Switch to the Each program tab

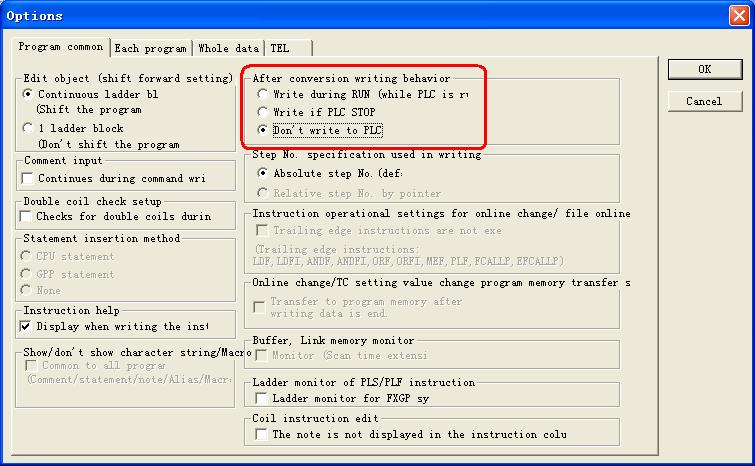[x=150, y=48]
